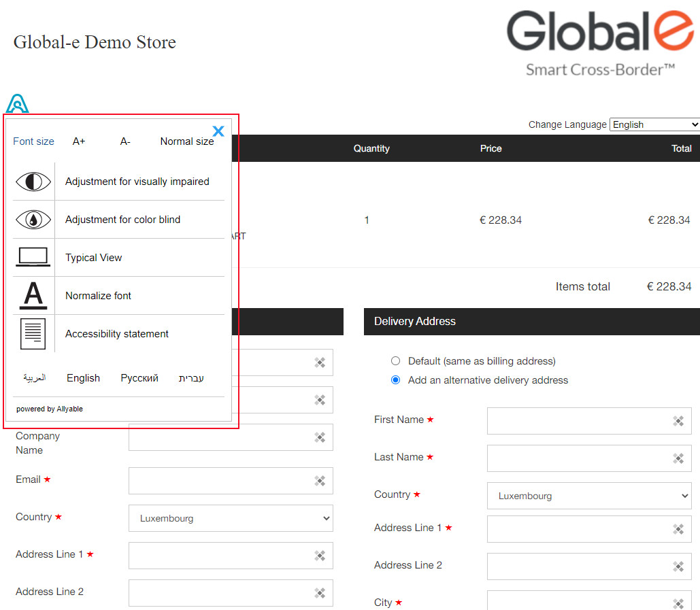Click autofill icon in delivery First Name field
Image resolution: width=700 pixels, height=610 pixels.
[x=678, y=421]
